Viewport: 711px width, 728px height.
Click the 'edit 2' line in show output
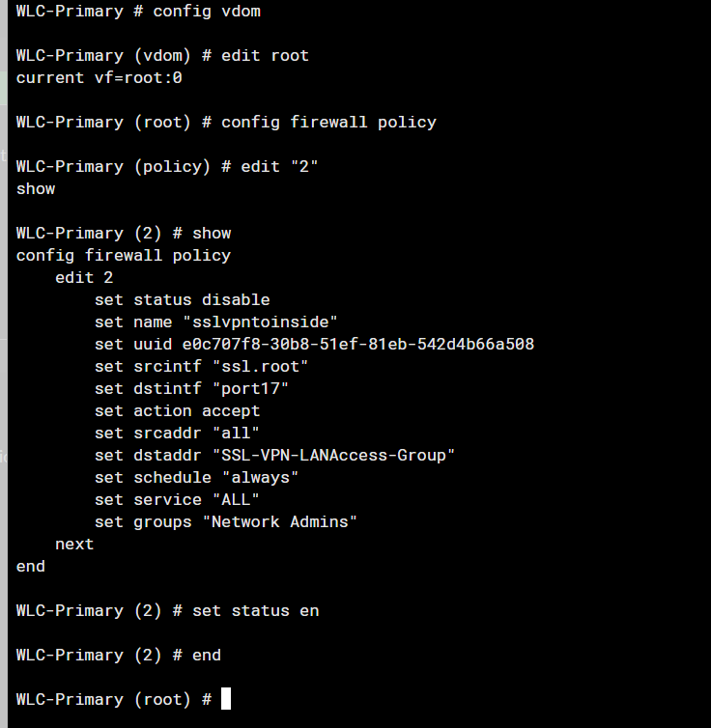[84, 277]
